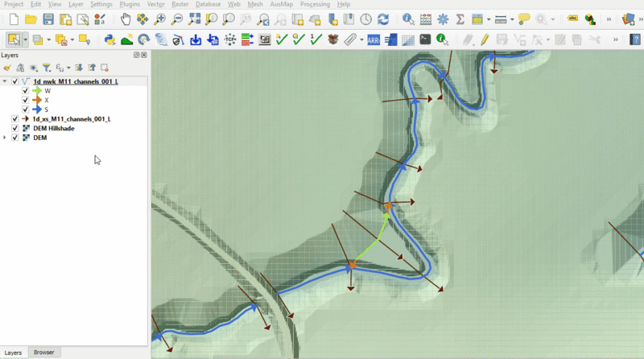
Task: Click the Save Project floppy disk icon
Action: pos(49,19)
